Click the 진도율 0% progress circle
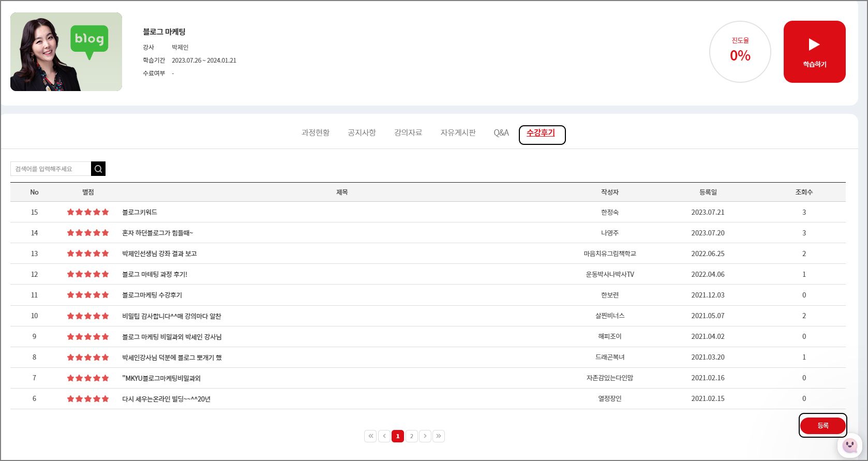Image resolution: width=868 pixels, height=461 pixels. (x=740, y=52)
